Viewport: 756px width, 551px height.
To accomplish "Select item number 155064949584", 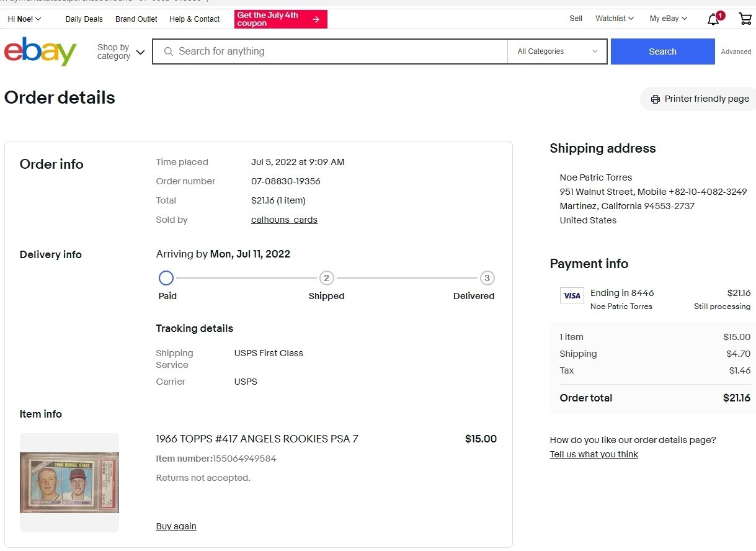I will click(x=244, y=459).
